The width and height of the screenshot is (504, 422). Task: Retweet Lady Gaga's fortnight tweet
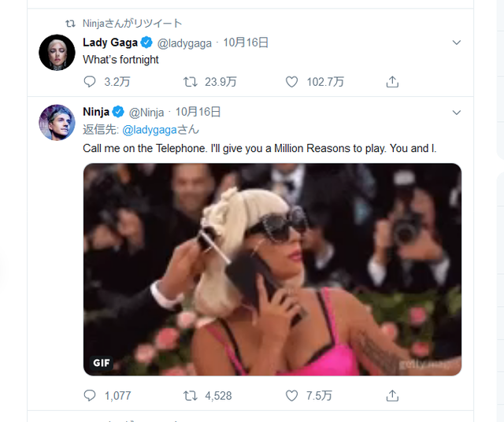[190, 81]
